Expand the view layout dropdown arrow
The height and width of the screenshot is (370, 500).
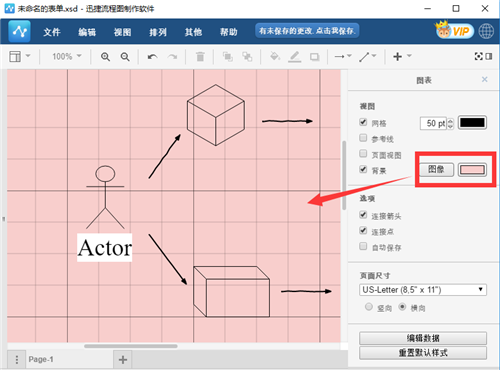tap(28, 56)
